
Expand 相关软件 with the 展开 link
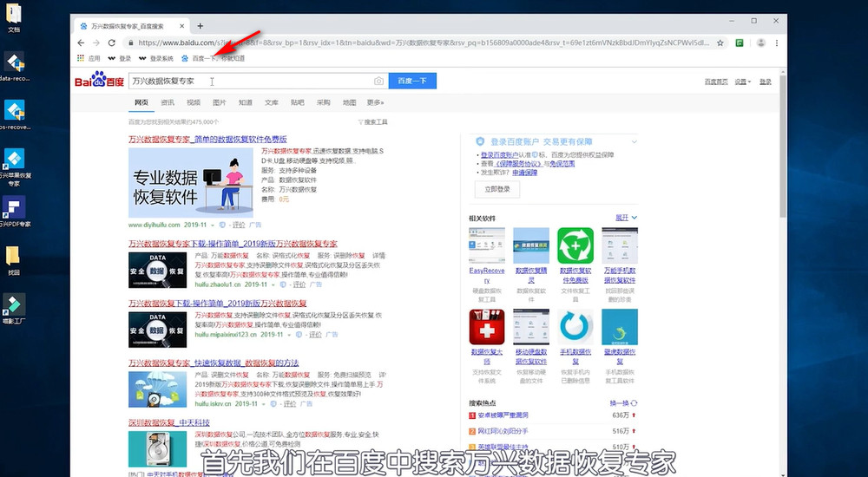(x=626, y=218)
